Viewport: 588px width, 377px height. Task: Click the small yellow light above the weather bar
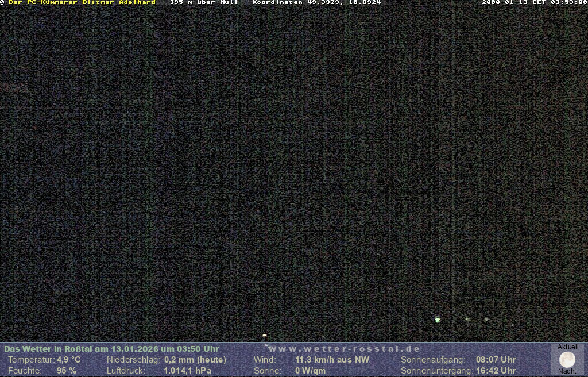(x=264, y=335)
